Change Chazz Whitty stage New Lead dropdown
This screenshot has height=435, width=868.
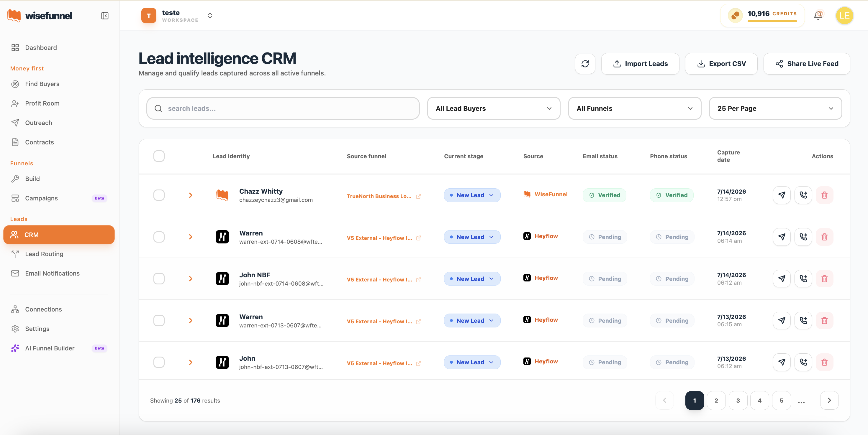[472, 195]
